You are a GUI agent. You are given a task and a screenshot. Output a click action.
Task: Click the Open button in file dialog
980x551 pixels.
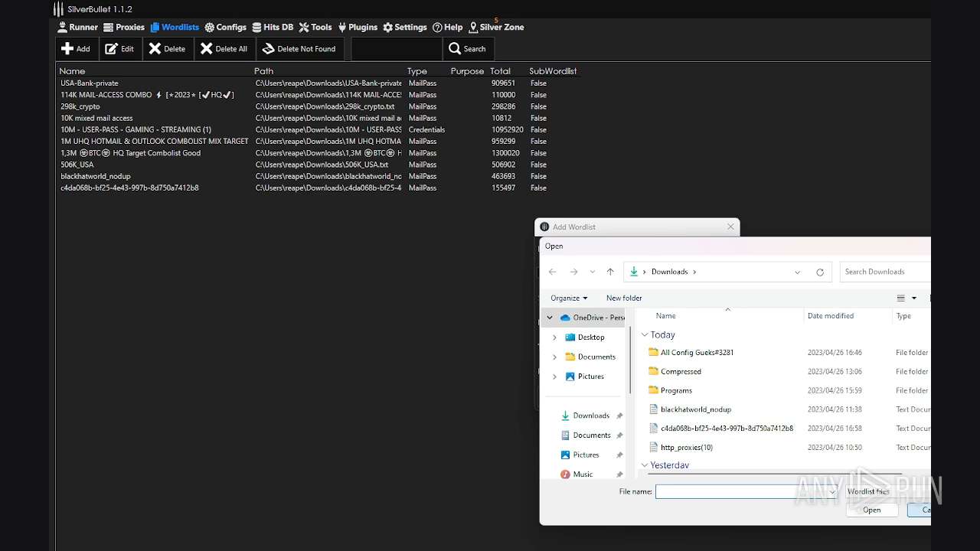872,510
